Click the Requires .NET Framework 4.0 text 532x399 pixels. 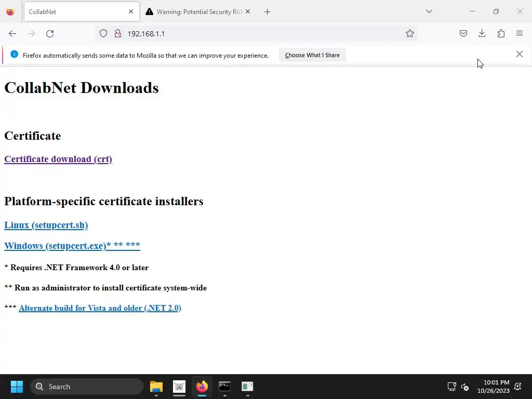76,268
